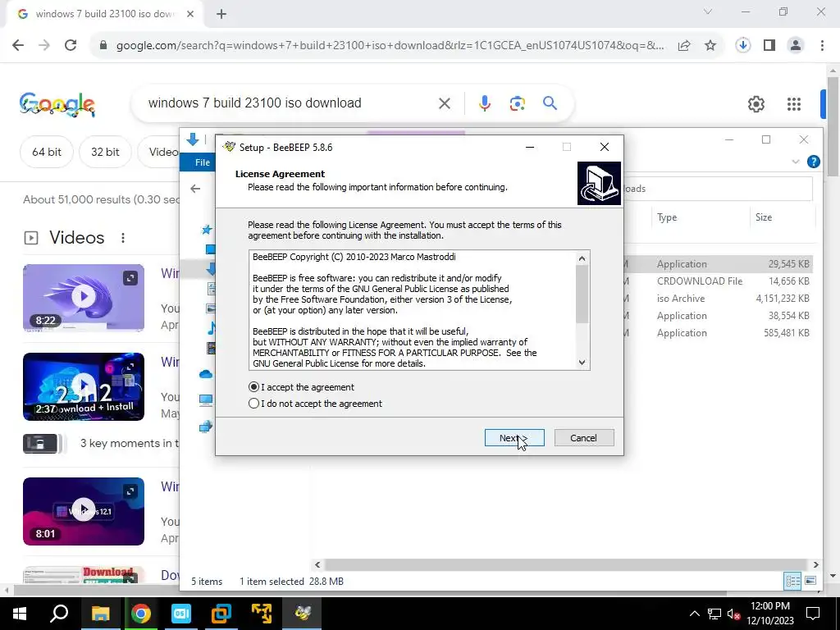840x630 pixels.
Task: Sort by the Size column in File Explorer
Action: click(x=764, y=217)
